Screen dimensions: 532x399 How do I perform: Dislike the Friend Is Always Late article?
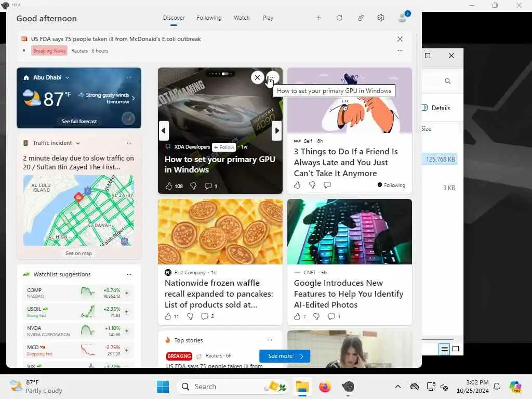[312, 185]
